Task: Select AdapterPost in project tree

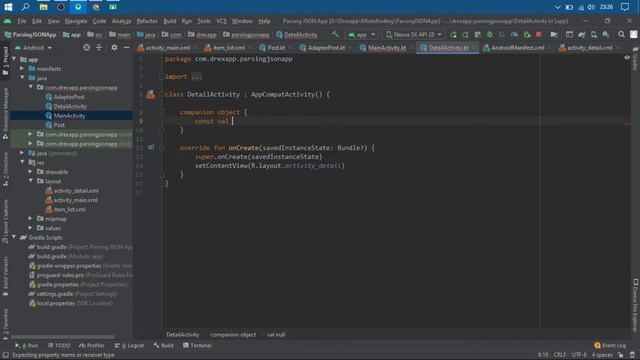Action: pyautogui.click(x=69, y=97)
